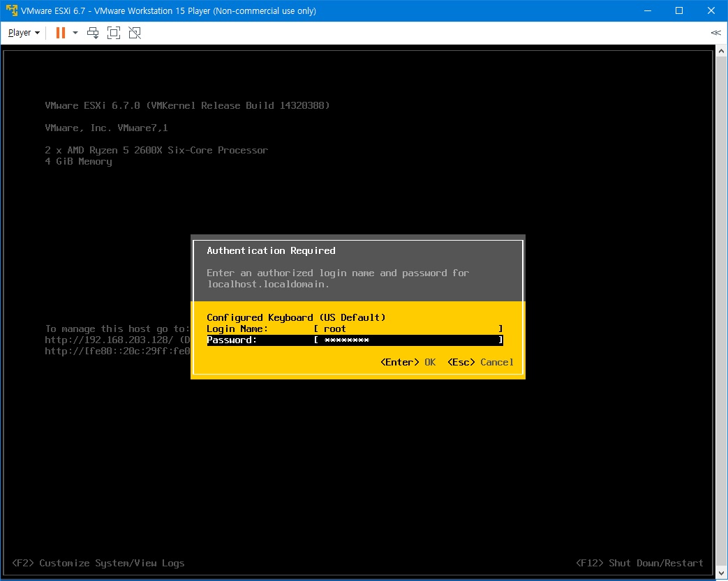
Task: Click the To manage this host go to text
Action: pos(117,329)
